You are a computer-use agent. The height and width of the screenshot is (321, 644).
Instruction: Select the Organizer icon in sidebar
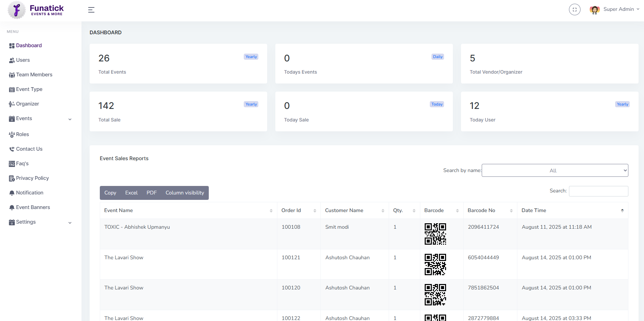point(12,104)
